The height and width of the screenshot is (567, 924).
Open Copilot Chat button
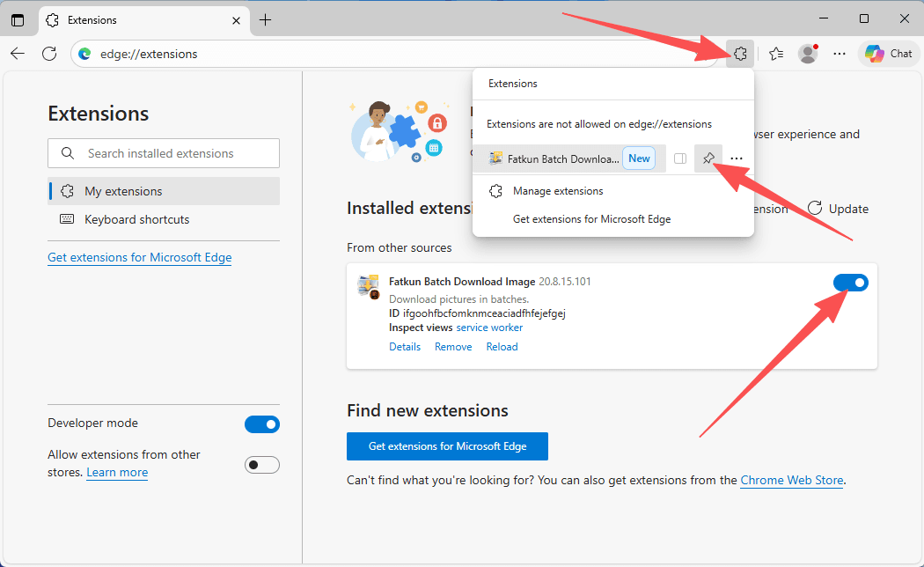[x=888, y=54]
